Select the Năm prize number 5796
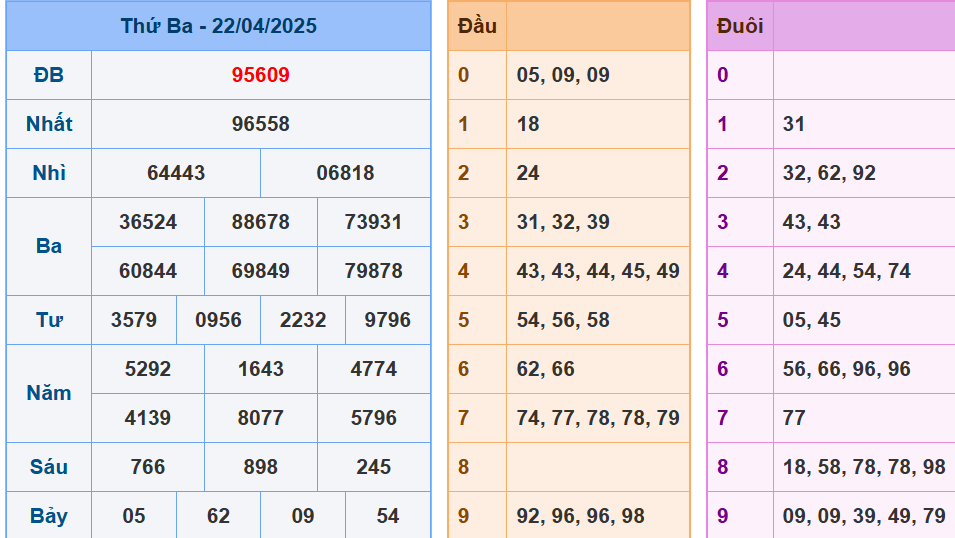Viewport: 955px width, 538px height. (x=373, y=418)
